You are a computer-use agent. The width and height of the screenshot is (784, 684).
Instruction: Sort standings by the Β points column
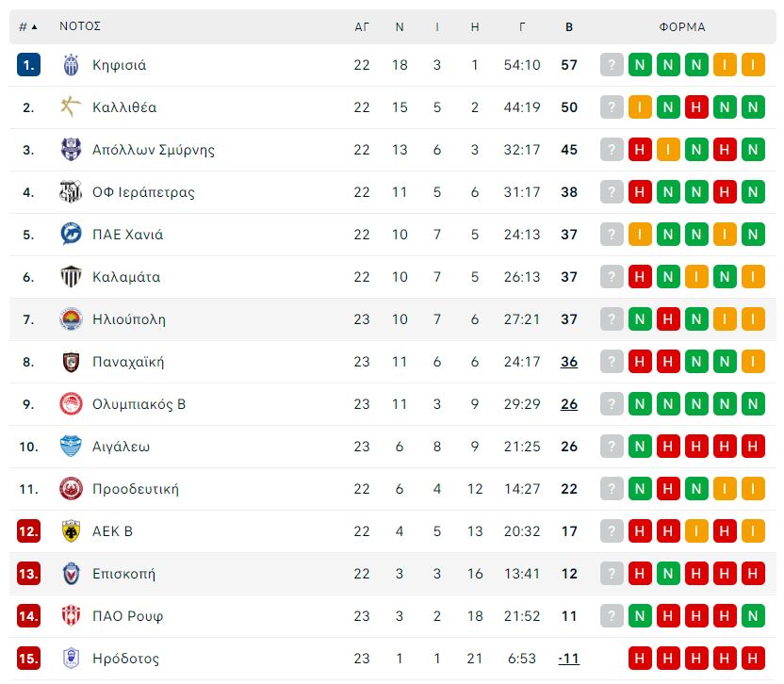click(569, 27)
